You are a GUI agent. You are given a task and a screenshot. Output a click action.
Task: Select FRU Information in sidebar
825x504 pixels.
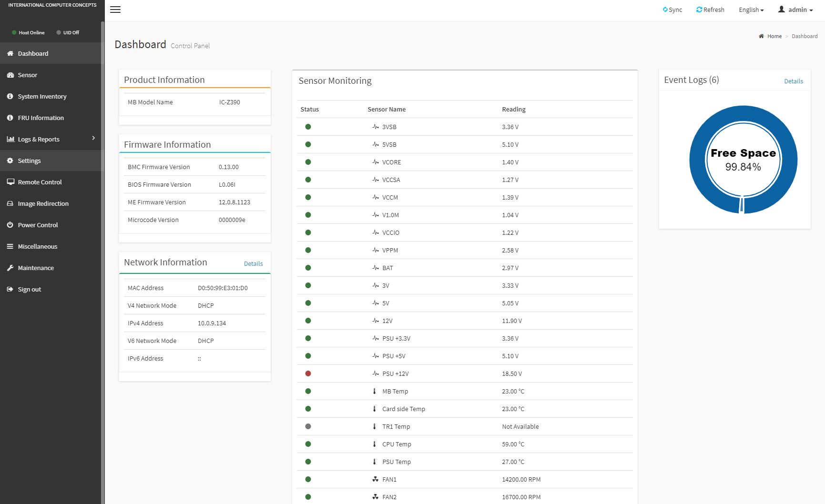pos(41,118)
